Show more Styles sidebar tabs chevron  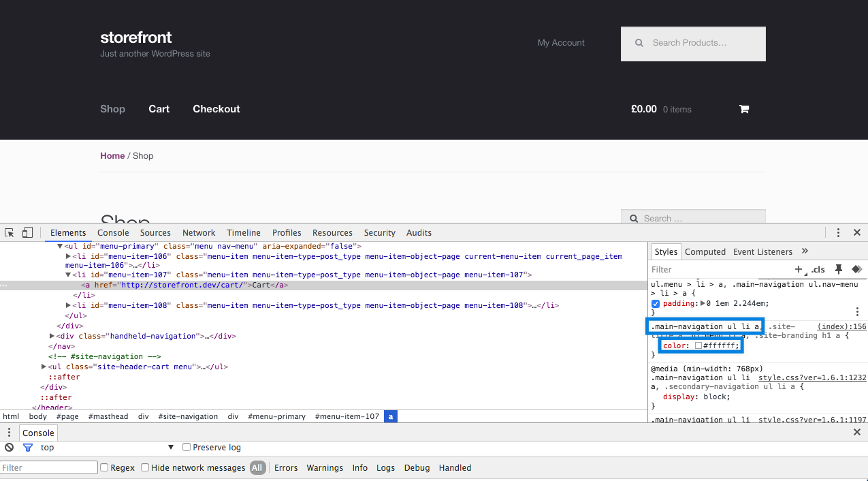point(805,251)
